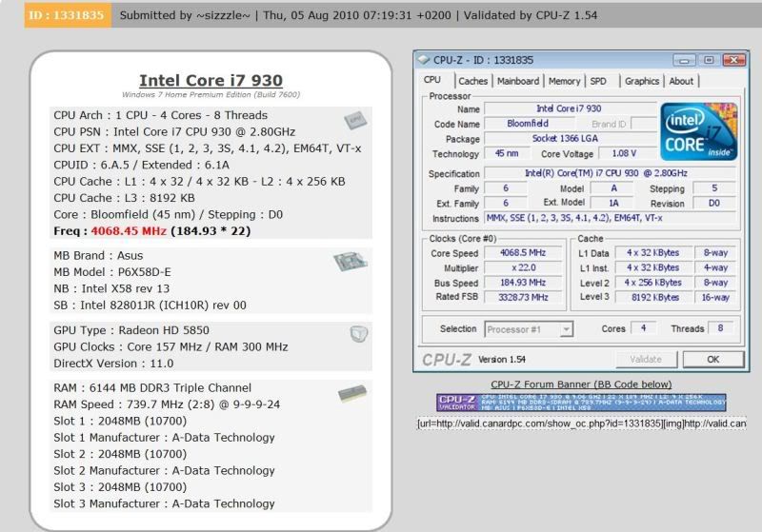Screen dimensions: 762x532
Task: Click the Instructions field in CPU-Z
Action: click(611, 219)
